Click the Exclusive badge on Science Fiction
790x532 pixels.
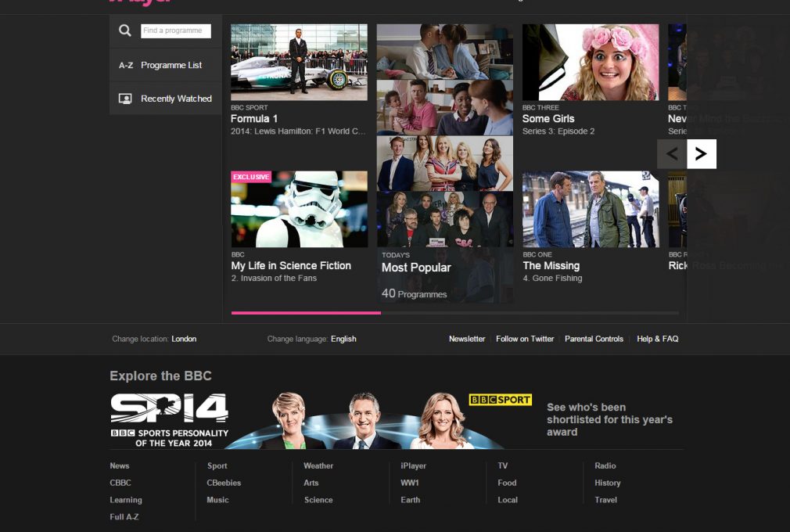(250, 177)
